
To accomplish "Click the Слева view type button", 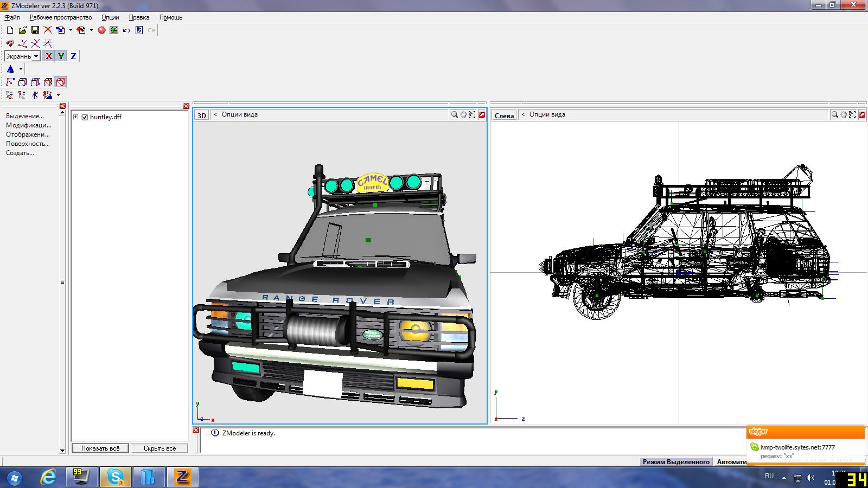I will click(x=504, y=115).
